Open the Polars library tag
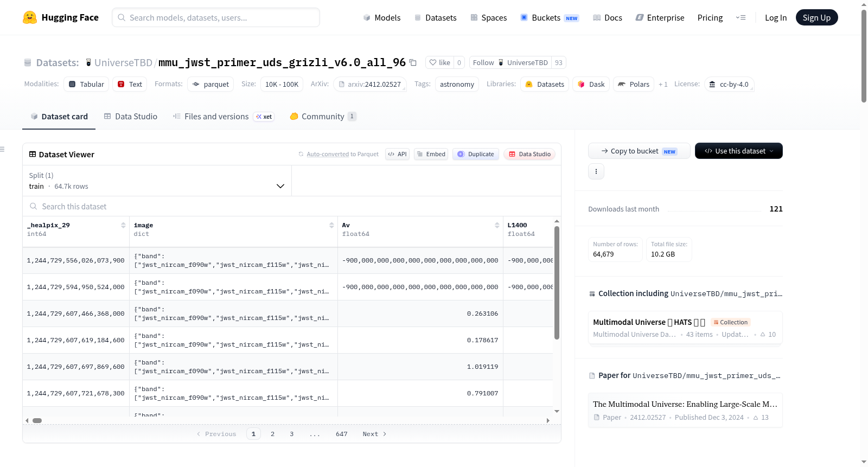This screenshot has height=467, width=868. (x=634, y=84)
